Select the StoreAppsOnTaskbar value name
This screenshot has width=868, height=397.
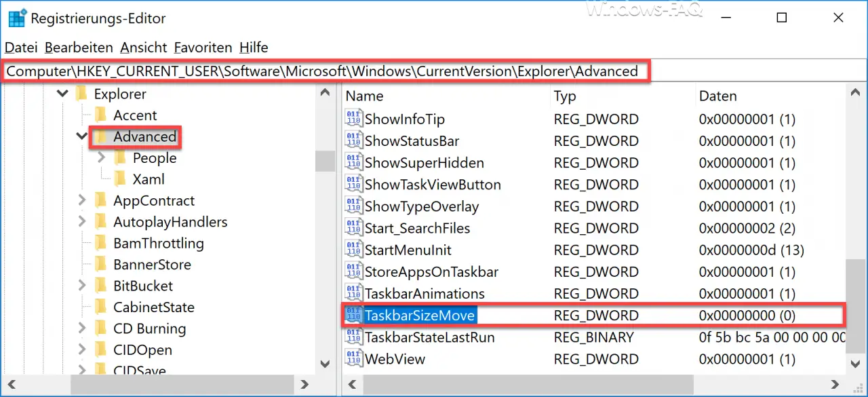point(431,271)
